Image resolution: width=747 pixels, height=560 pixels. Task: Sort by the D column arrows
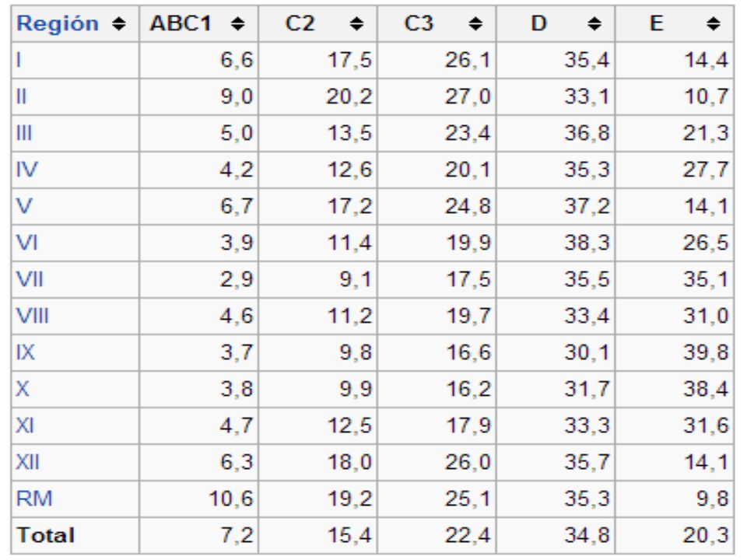point(594,23)
